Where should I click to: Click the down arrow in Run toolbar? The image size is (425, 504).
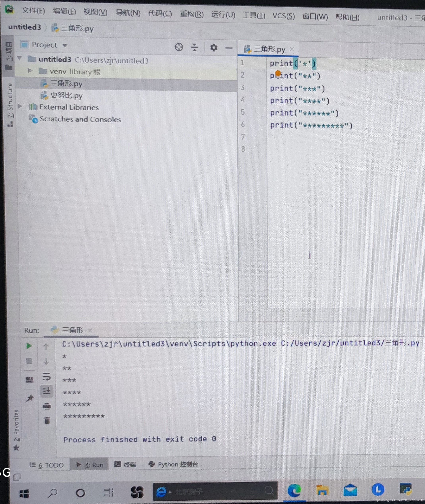pyautogui.click(x=46, y=361)
